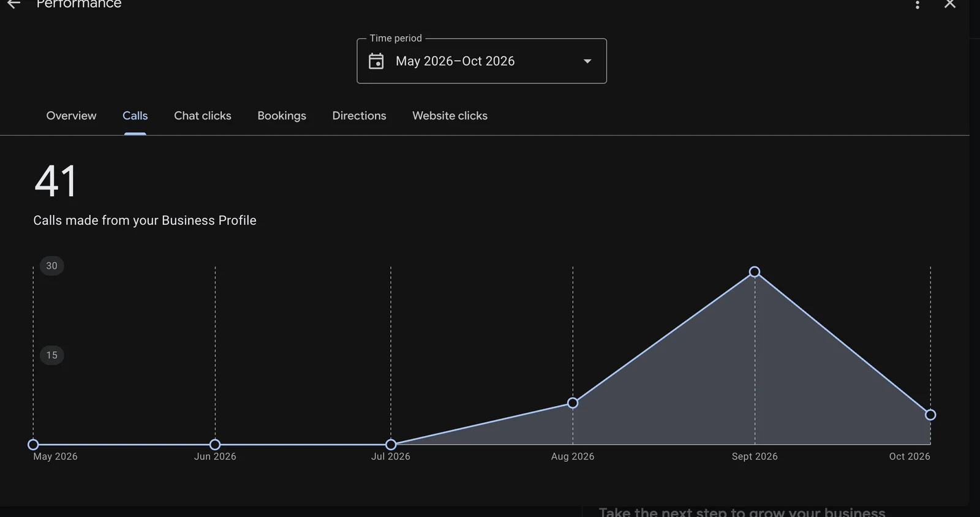Image resolution: width=980 pixels, height=517 pixels.
Task: Close the Performance panel
Action: (950, 4)
